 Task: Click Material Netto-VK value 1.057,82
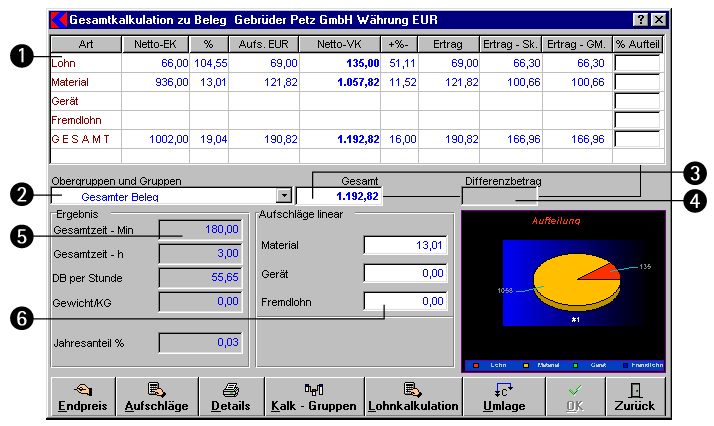(x=358, y=82)
